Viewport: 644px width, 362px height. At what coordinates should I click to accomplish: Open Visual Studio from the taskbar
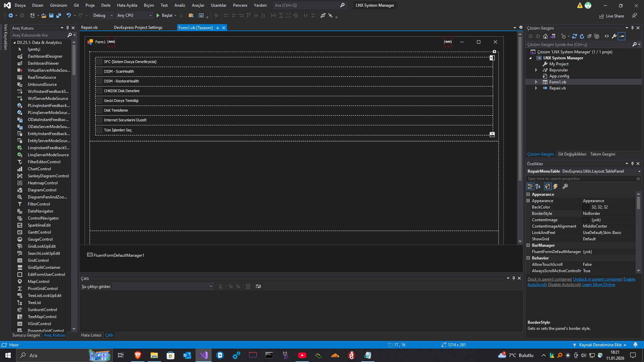pos(204,355)
